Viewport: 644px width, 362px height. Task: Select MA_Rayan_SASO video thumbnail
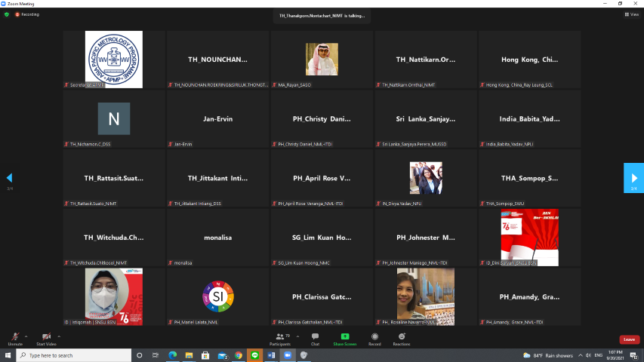click(322, 59)
